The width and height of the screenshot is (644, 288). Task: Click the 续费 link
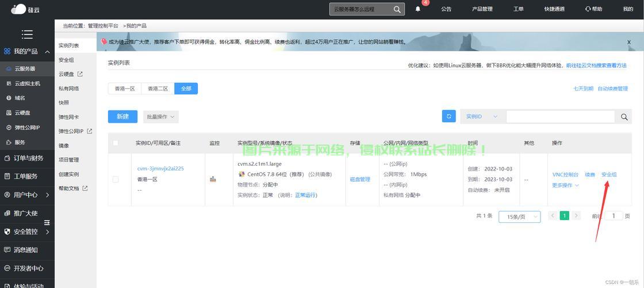[x=590, y=175]
